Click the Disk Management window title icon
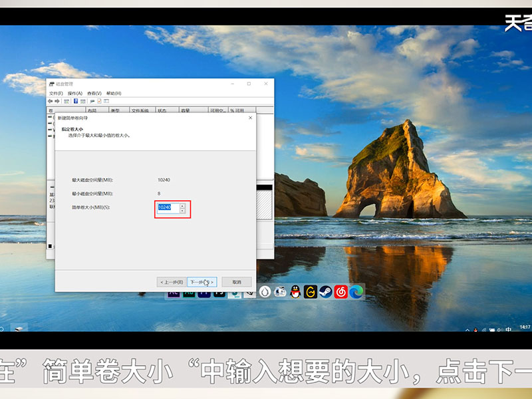 [52, 84]
